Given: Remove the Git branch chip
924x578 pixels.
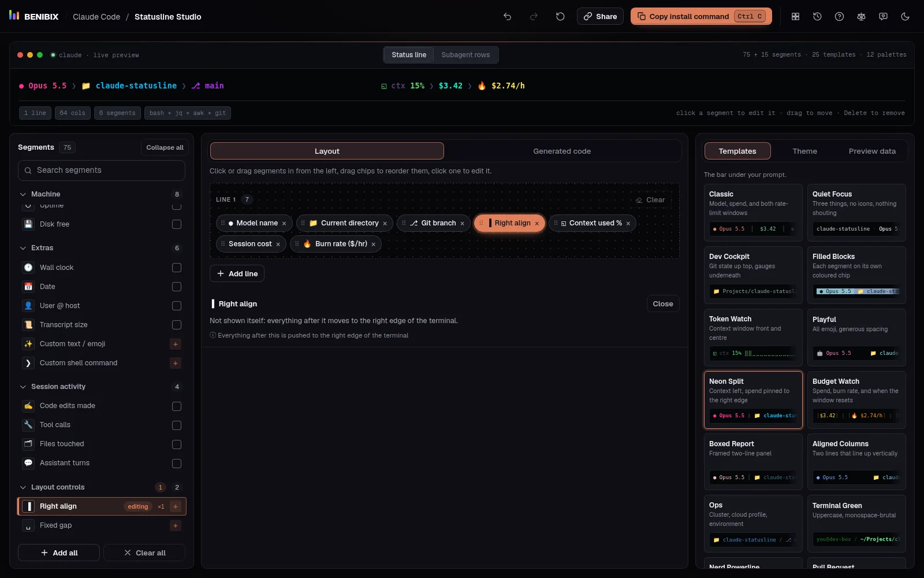Looking at the screenshot, I should [x=462, y=224].
